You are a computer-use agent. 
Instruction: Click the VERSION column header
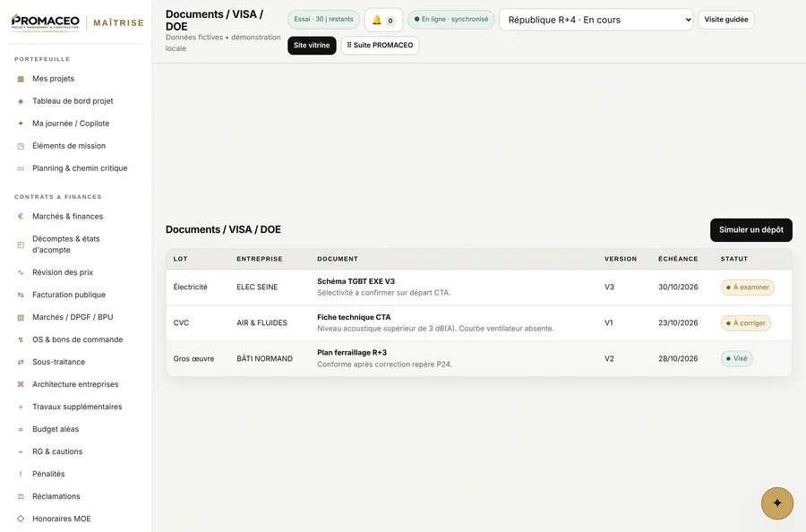point(620,259)
